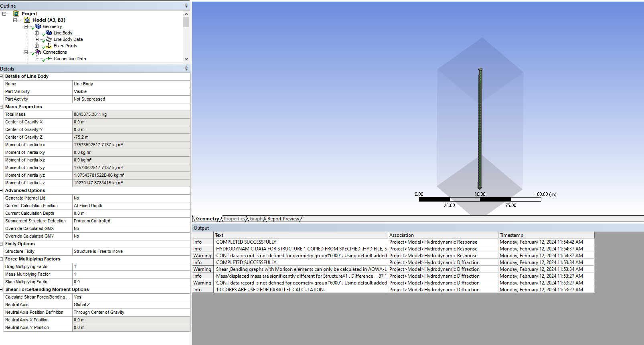Viewport: 644px width, 345px height.
Task: Collapse the Geometry tree node
Action: (26, 26)
